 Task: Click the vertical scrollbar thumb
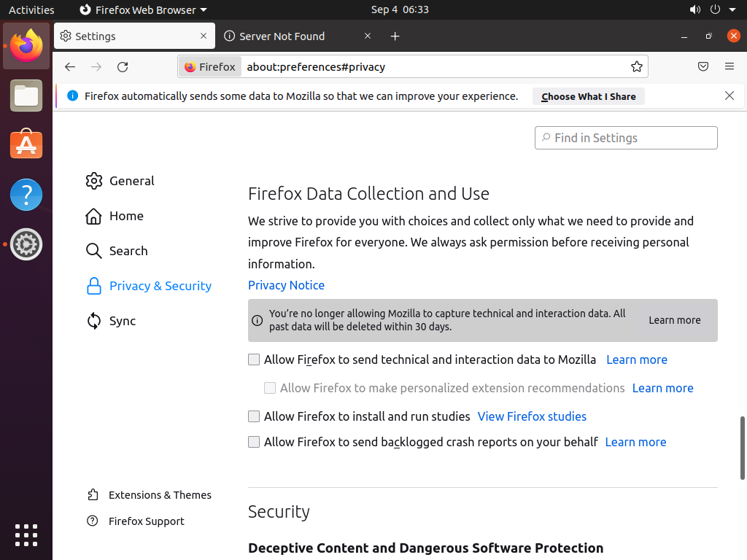point(742,448)
